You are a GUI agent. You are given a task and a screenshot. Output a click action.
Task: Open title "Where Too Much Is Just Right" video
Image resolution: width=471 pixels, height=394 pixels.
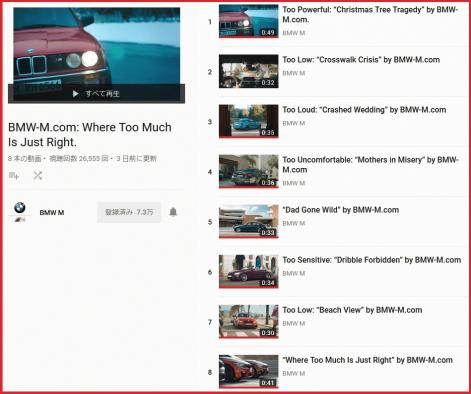click(367, 360)
